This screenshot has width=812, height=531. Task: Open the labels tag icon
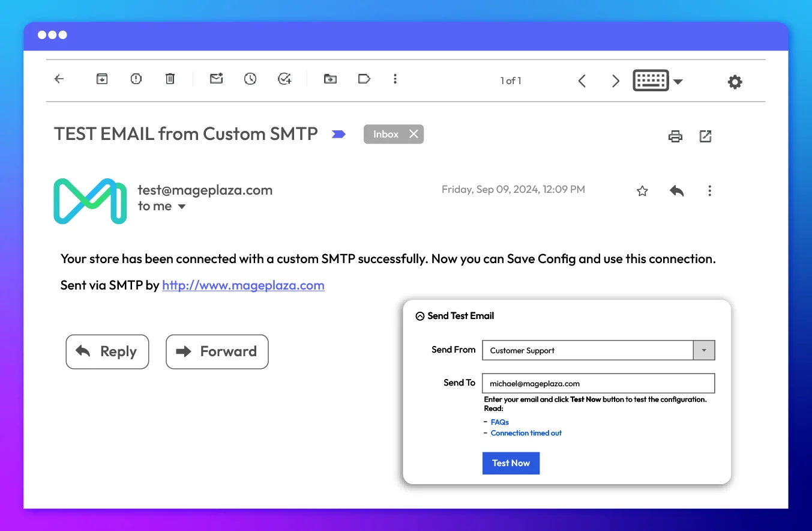pyautogui.click(x=364, y=79)
